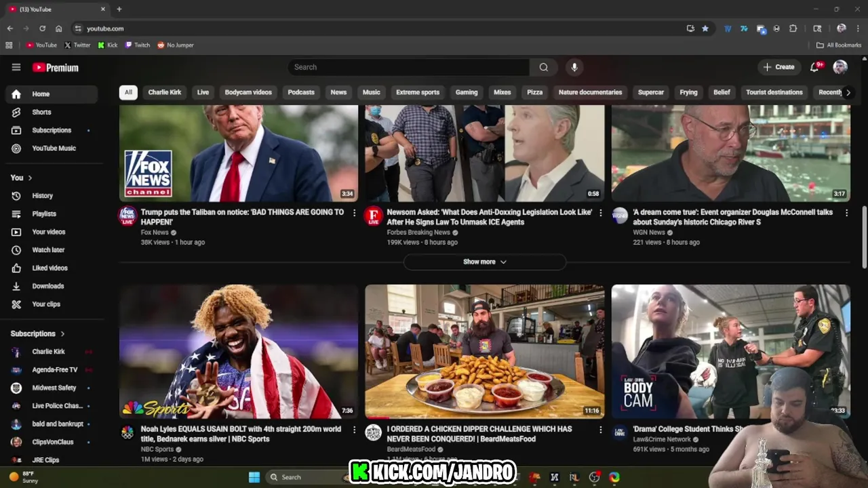Open more options for the Trump Taliban video
Image resolution: width=868 pixels, height=488 pixels.
354,212
